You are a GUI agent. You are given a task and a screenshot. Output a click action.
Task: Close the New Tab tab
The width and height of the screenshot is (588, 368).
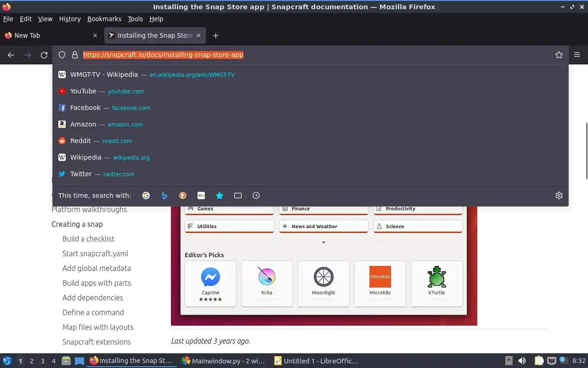pos(95,35)
